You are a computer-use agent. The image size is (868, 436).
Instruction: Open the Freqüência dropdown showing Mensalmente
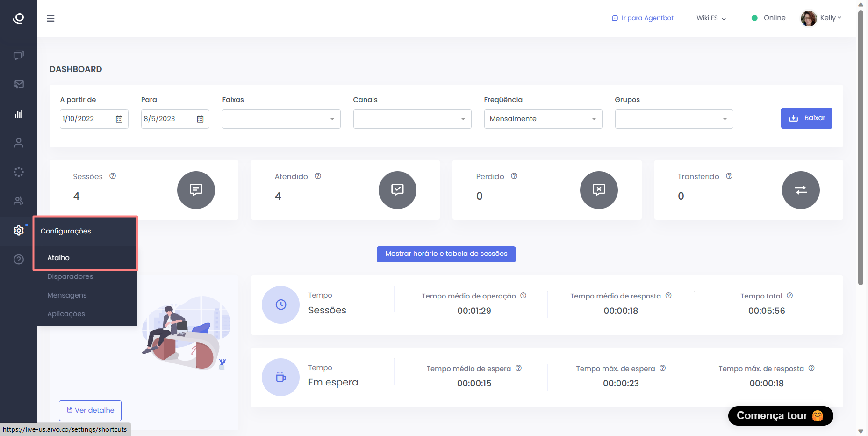click(x=543, y=119)
